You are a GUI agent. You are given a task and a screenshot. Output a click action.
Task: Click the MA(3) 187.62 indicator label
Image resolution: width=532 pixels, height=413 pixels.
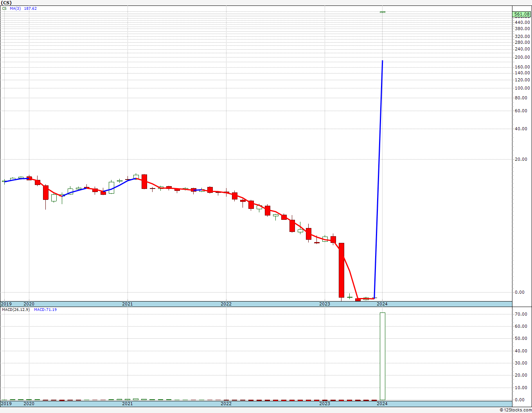(23, 8)
